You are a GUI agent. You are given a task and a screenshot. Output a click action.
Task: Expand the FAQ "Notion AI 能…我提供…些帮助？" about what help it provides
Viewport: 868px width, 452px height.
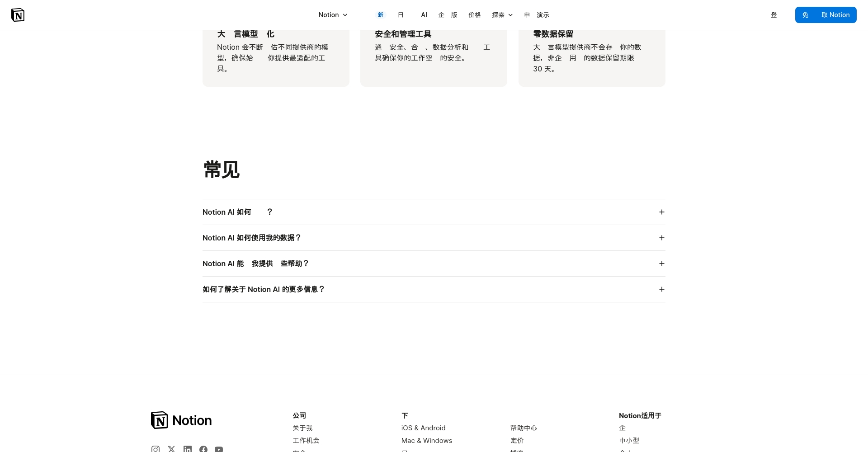(x=434, y=264)
